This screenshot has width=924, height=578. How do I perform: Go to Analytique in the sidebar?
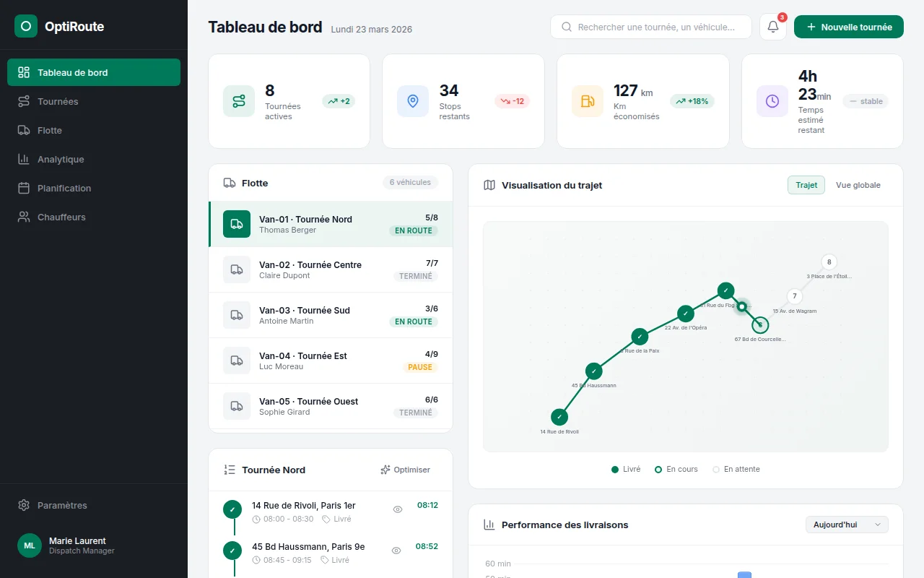click(61, 159)
